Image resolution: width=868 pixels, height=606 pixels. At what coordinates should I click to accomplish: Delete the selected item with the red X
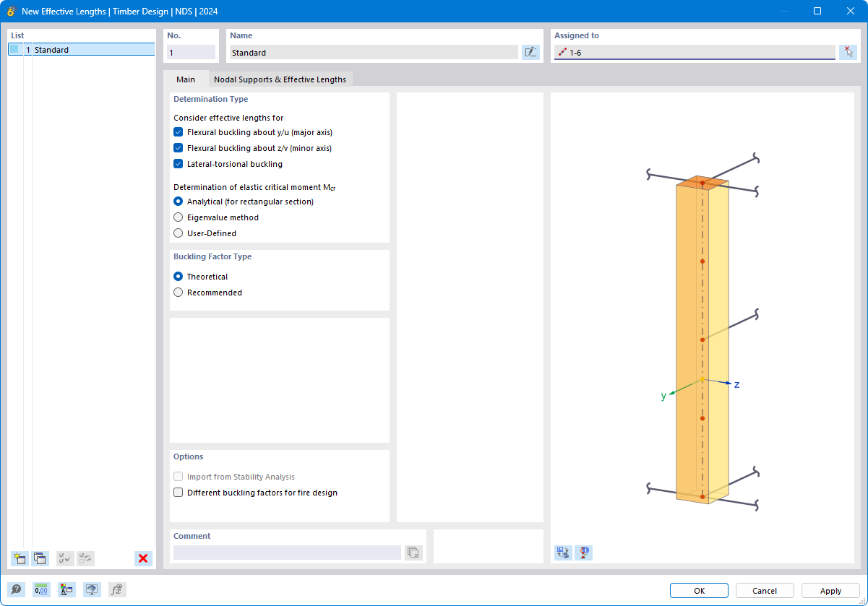click(x=143, y=558)
